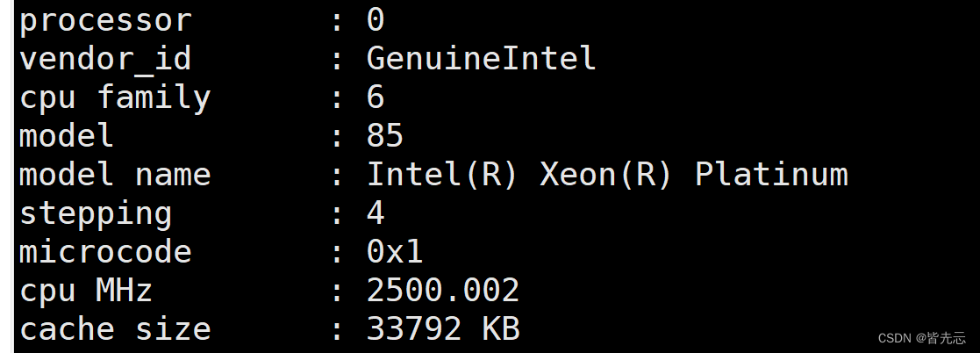Click the stepping value 4
This screenshot has width=980, height=353.
coord(375,213)
